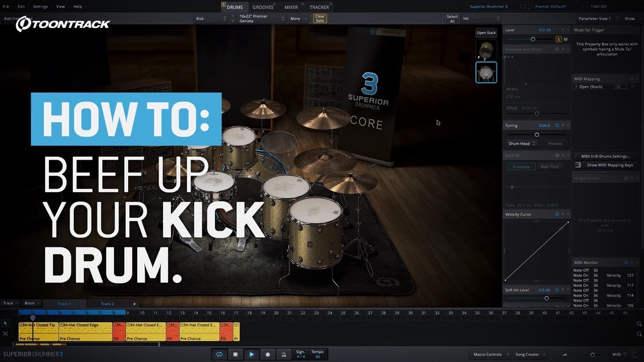This screenshot has width=644, height=362.
Task: Toggle Envelope and Offset power button
Action: (557, 49)
